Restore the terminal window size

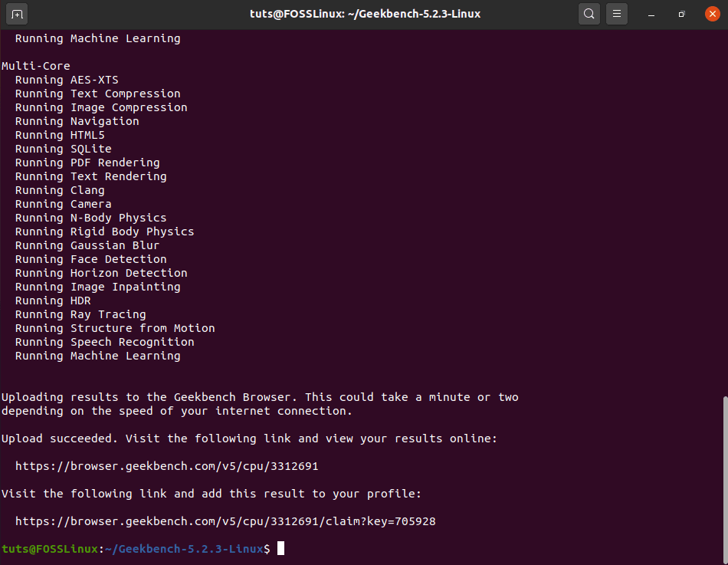(x=680, y=14)
